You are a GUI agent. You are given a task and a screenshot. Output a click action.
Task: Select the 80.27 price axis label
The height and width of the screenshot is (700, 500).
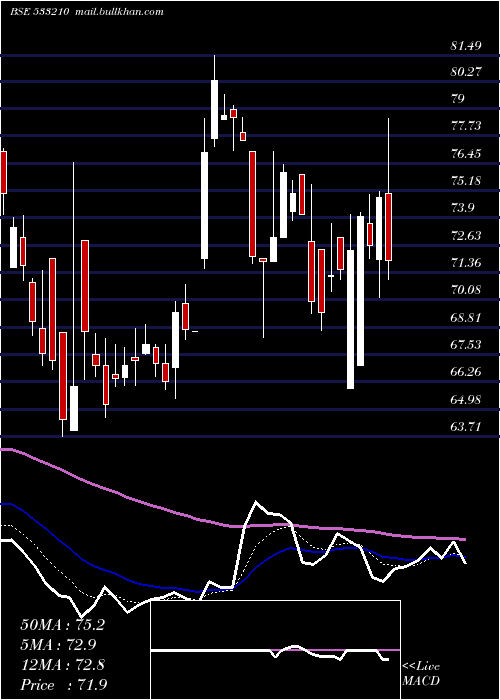pyautogui.click(x=466, y=71)
